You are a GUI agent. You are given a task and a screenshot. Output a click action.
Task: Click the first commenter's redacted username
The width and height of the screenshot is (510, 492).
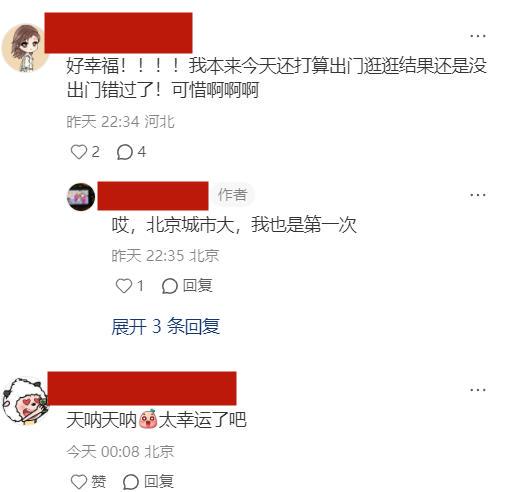point(118,33)
